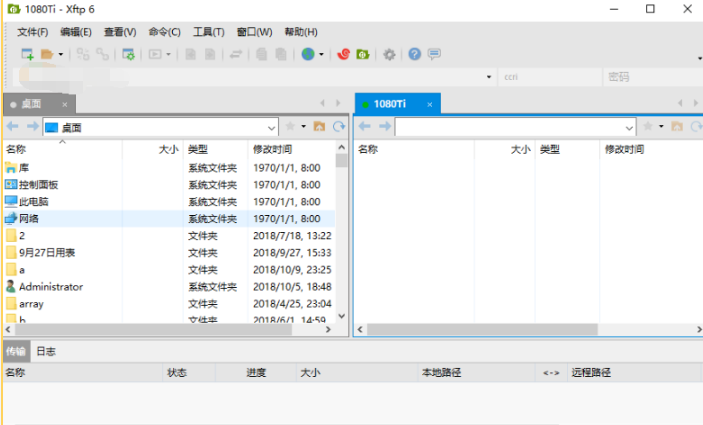The image size is (703, 425).
Task: Click the New Session toolbar icon
Action: click(27, 54)
